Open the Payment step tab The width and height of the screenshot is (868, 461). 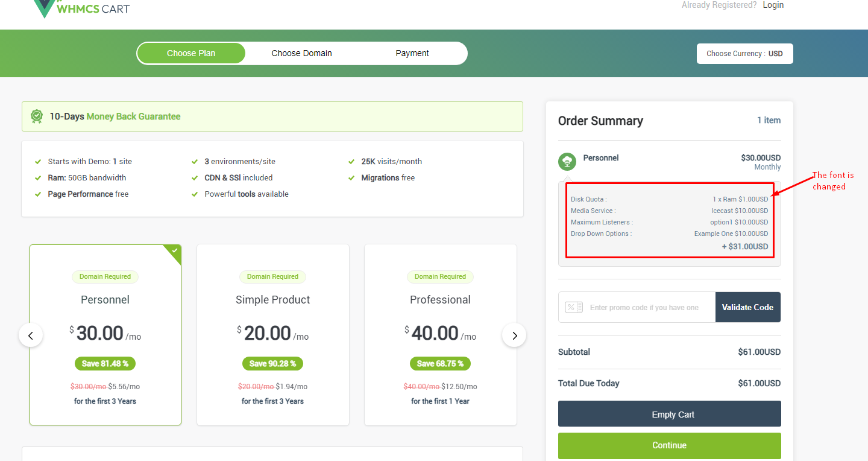point(412,53)
